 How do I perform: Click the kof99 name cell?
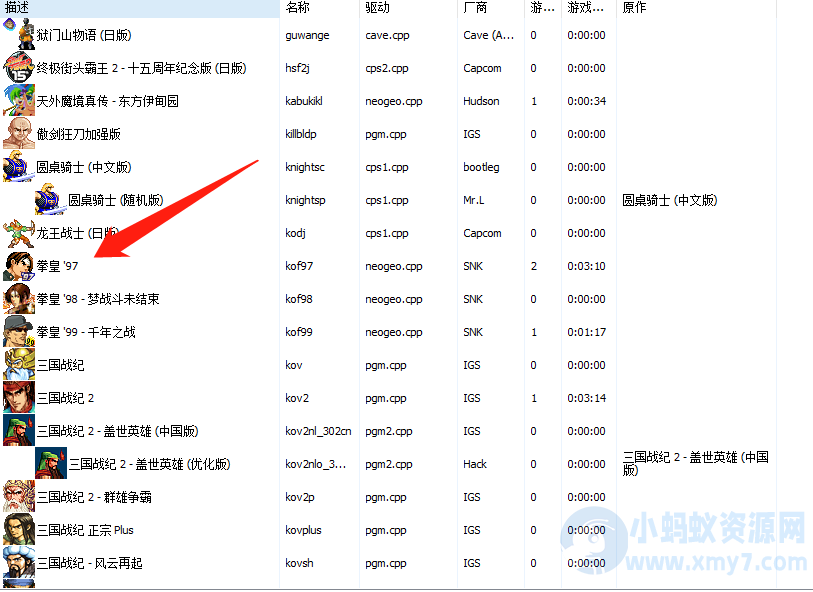[299, 332]
